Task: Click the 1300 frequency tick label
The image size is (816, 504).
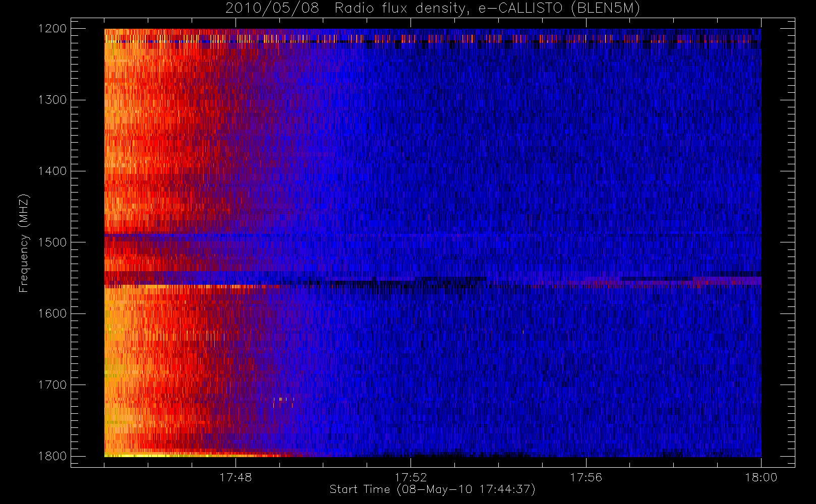Action: pyautogui.click(x=52, y=100)
